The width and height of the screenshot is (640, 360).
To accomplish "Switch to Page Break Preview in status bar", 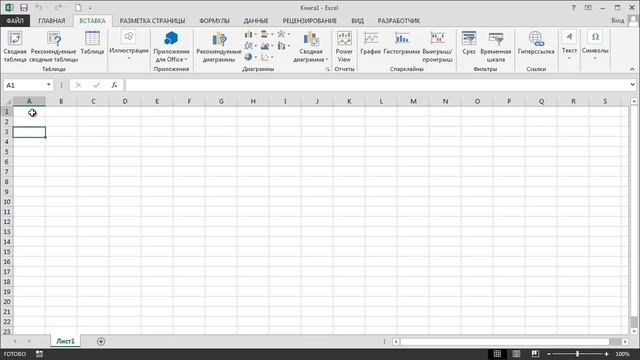I will [535, 354].
